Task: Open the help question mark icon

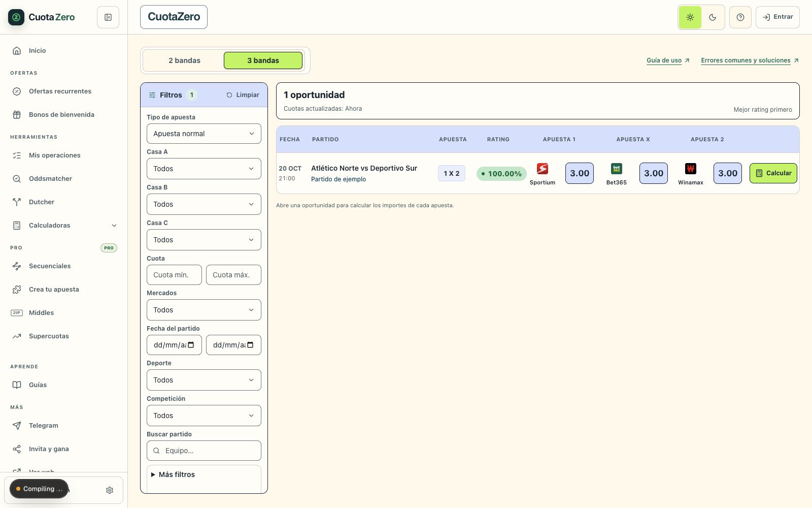Action: (740, 17)
